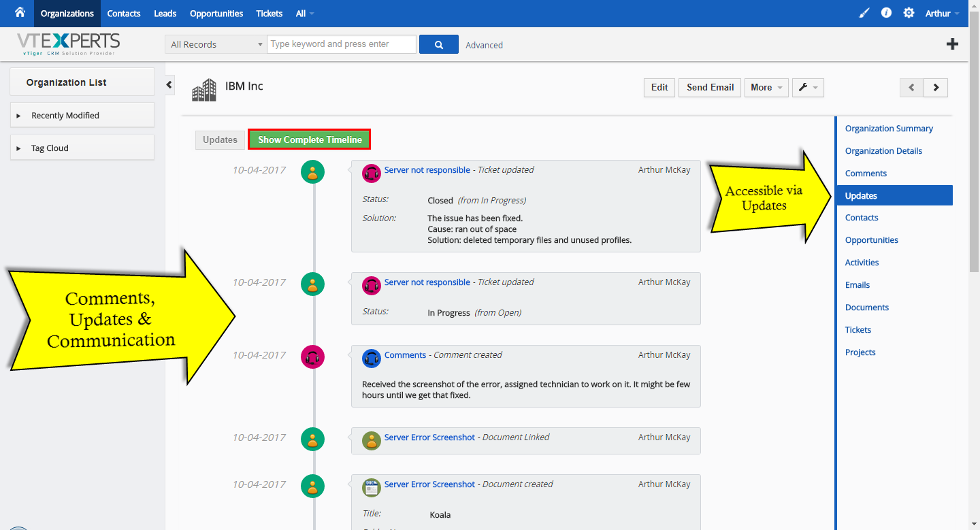Switch to Organization Summary tab
The height and width of the screenshot is (530, 980).
point(889,129)
